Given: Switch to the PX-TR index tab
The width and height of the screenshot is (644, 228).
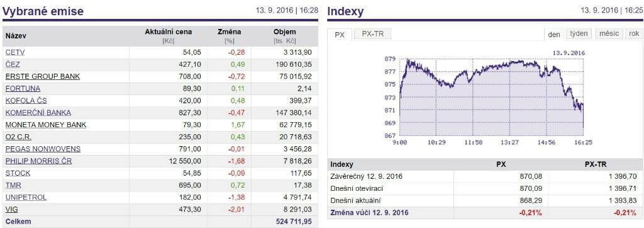Looking at the screenshot, I should click(373, 34).
